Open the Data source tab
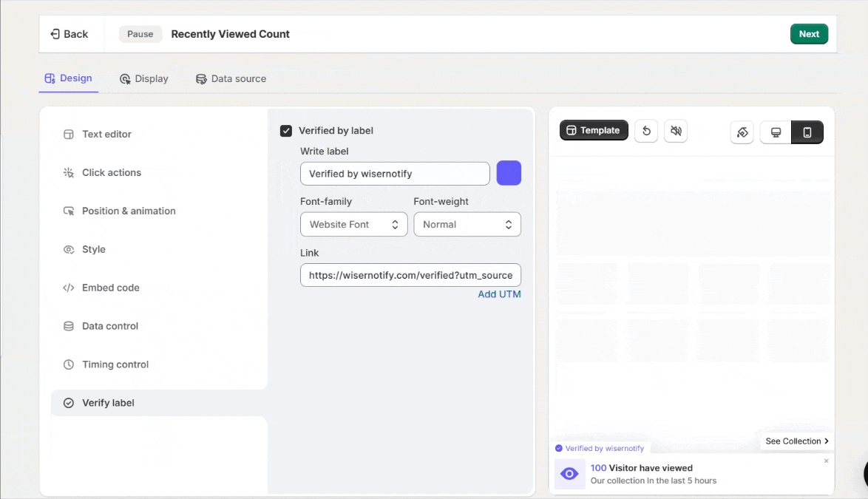Image resolution: width=868 pixels, height=499 pixels. coord(231,78)
